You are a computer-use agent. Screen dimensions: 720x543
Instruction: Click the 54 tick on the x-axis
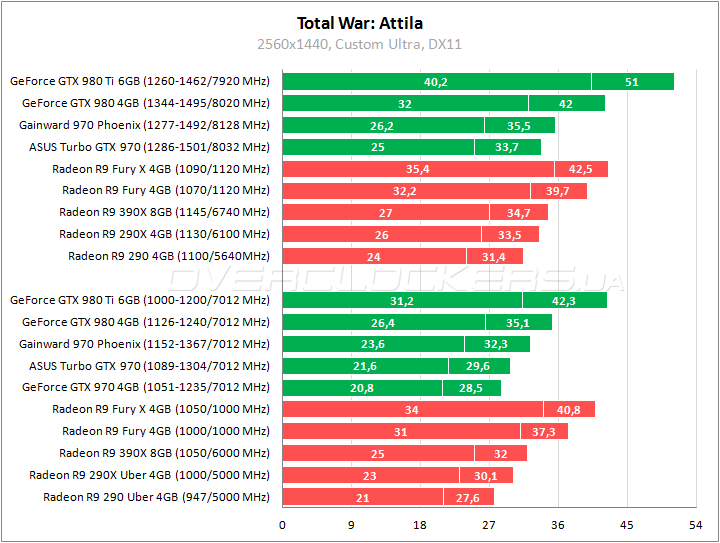[x=696, y=525]
